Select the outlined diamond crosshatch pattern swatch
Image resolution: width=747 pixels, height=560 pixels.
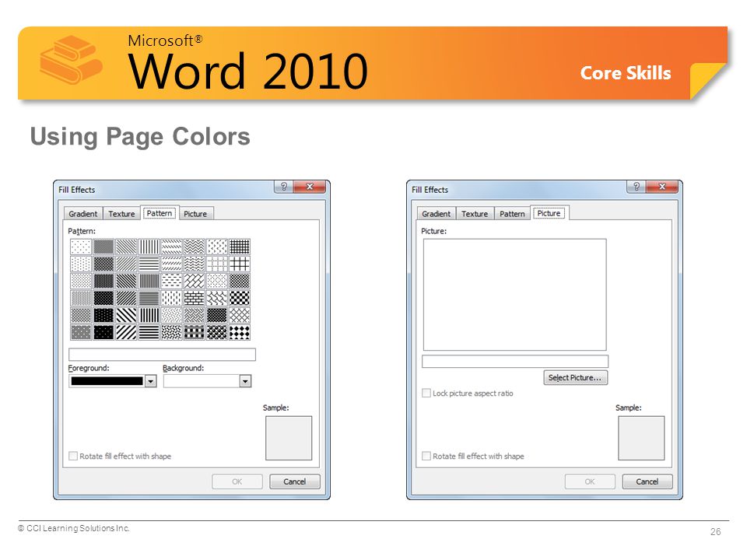point(240,315)
